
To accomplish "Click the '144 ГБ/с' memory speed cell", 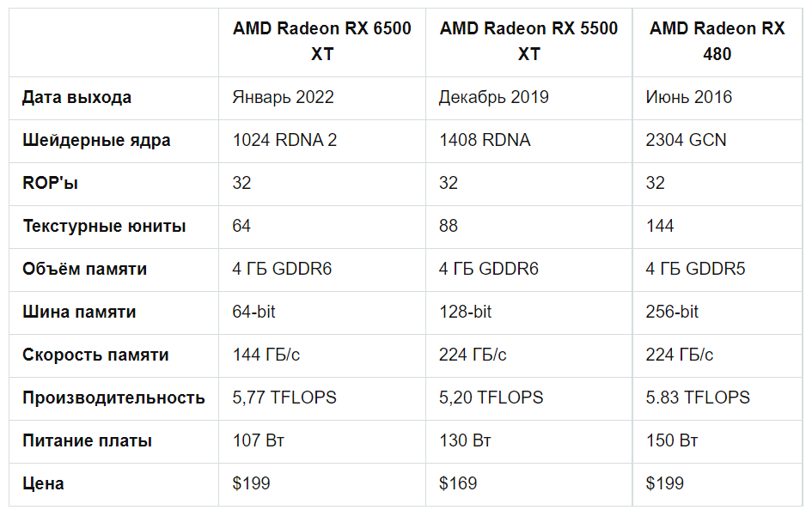I will (x=266, y=355).
